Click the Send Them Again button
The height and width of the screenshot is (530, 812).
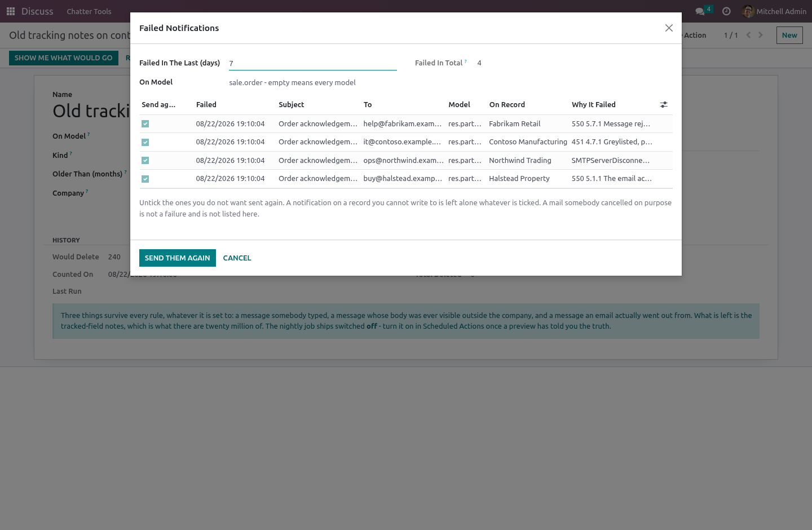pos(178,258)
